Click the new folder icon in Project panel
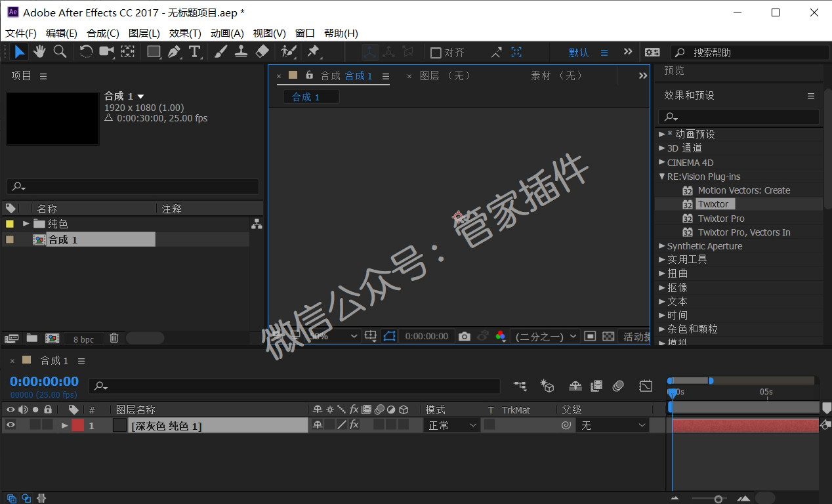Viewport: 832px width, 504px height. tap(31, 339)
